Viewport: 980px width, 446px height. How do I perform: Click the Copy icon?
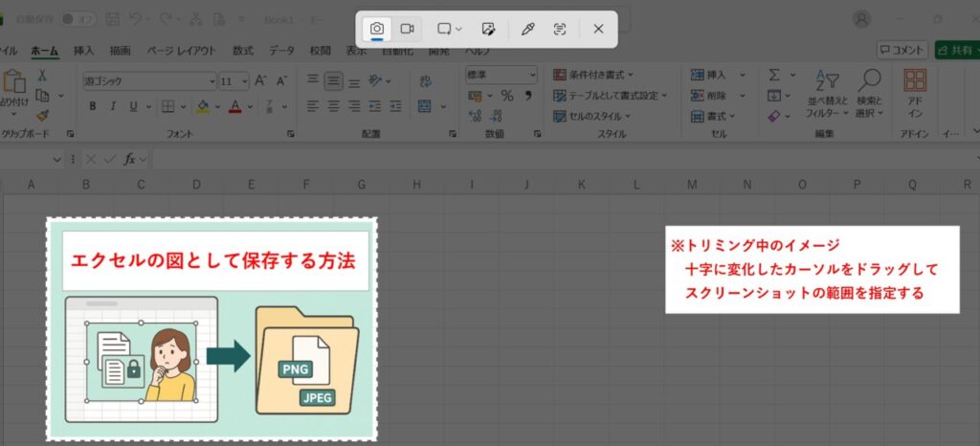click(x=42, y=95)
